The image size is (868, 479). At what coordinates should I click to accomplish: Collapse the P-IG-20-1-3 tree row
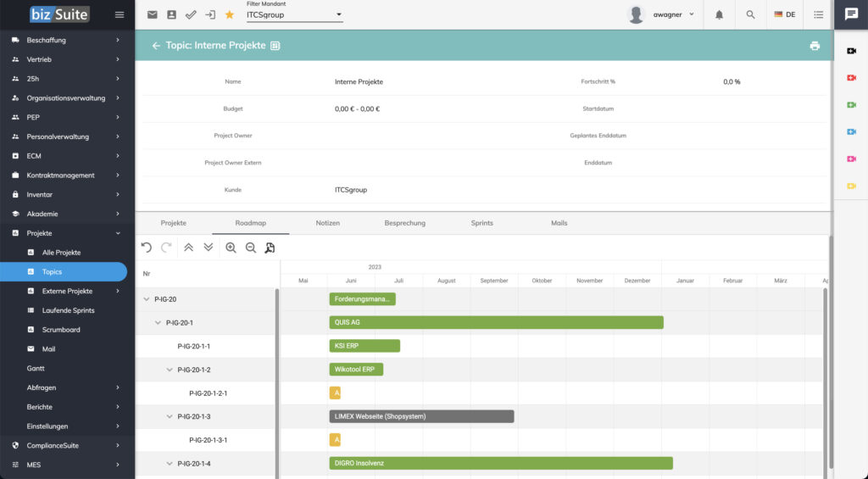coord(170,416)
